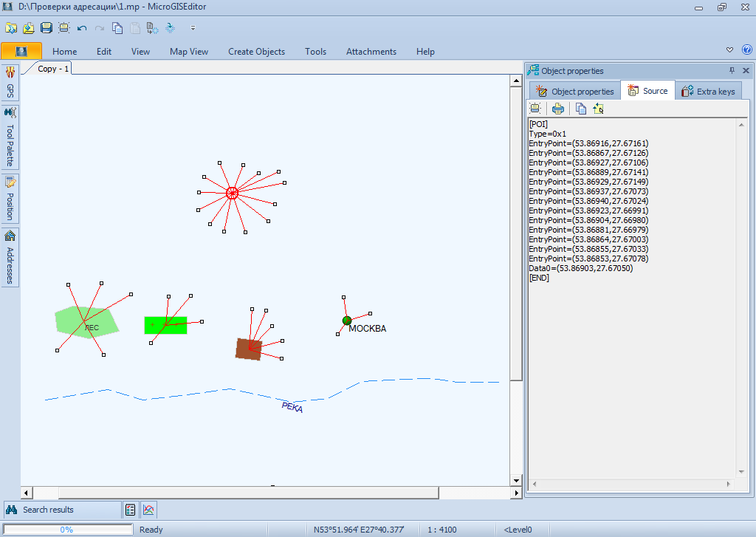
Task: Open the Create Objects menu
Action: click(x=256, y=52)
